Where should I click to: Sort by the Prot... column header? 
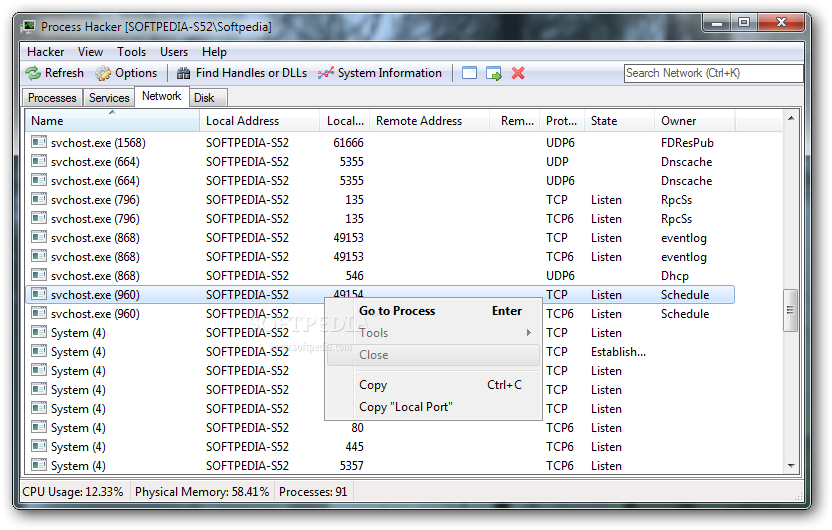(x=562, y=121)
